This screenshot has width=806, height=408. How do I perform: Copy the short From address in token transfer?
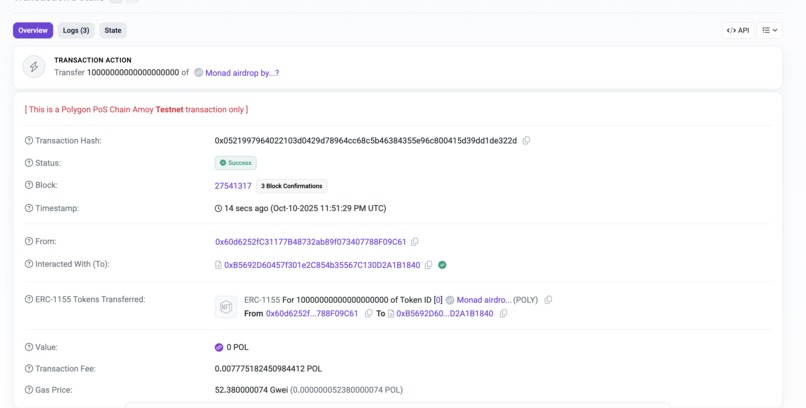pos(368,313)
